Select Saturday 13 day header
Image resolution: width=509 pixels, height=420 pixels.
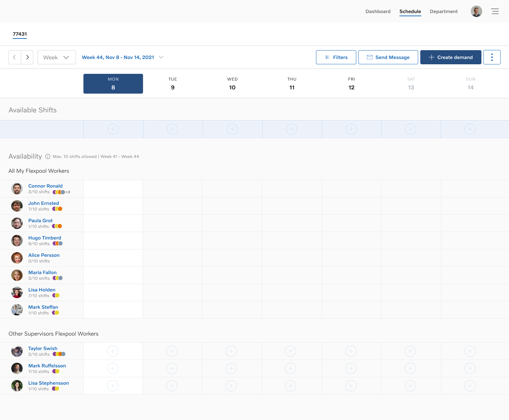tap(411, 84)
